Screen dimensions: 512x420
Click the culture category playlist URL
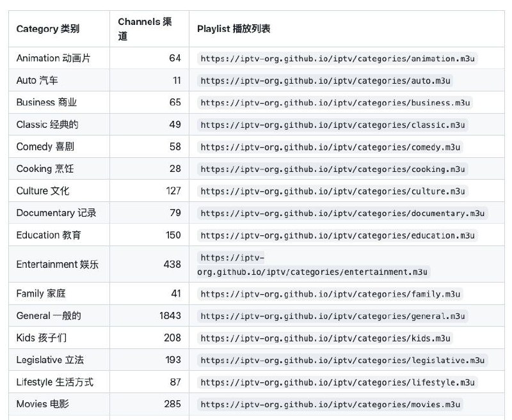pyautogui.click(x=333, y=191)
